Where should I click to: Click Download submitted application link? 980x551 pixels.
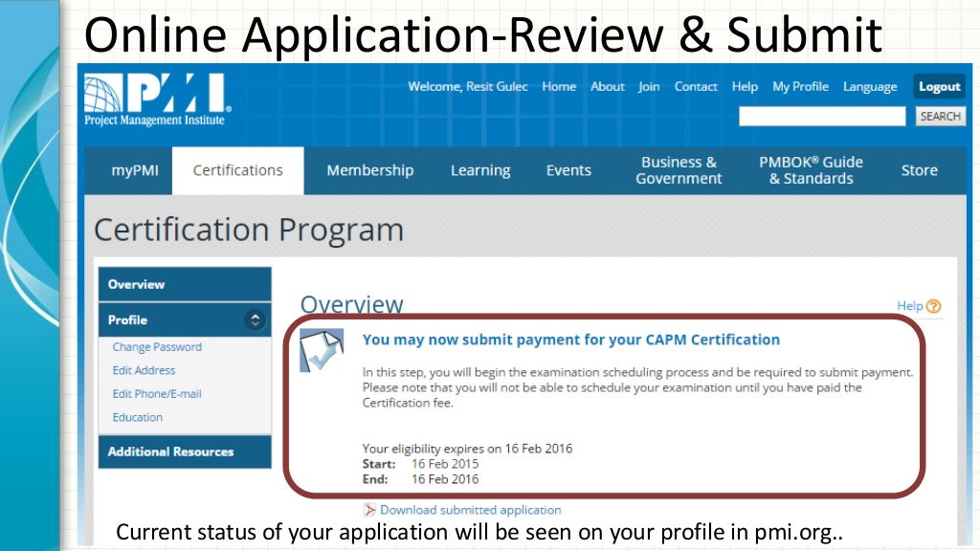471,510
